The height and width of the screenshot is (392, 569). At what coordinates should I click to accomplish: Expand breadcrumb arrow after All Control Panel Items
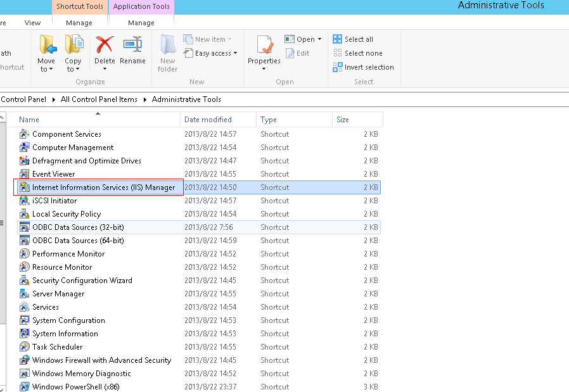click(145, 99)
